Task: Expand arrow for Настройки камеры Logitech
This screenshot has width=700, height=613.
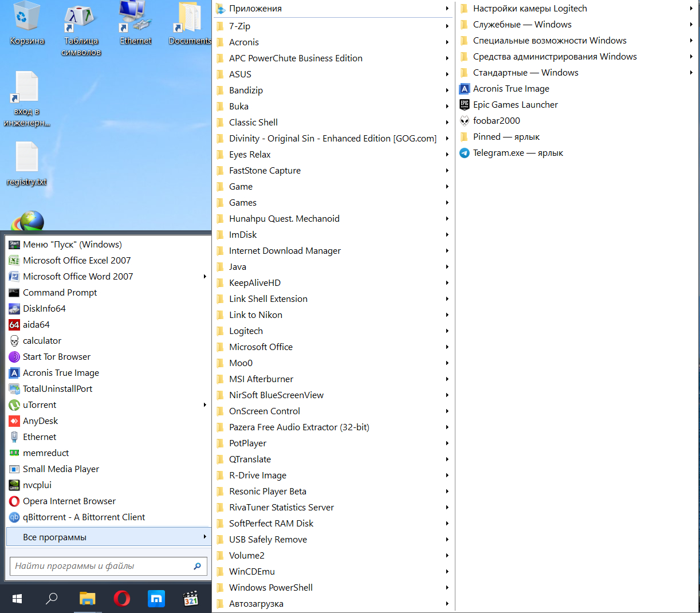Action: (691, 9)
